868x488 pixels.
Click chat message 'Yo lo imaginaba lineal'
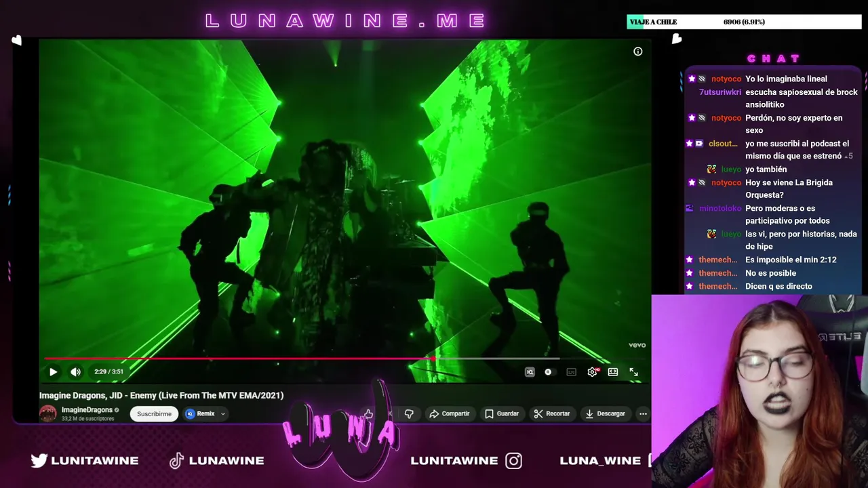[786, 79]
